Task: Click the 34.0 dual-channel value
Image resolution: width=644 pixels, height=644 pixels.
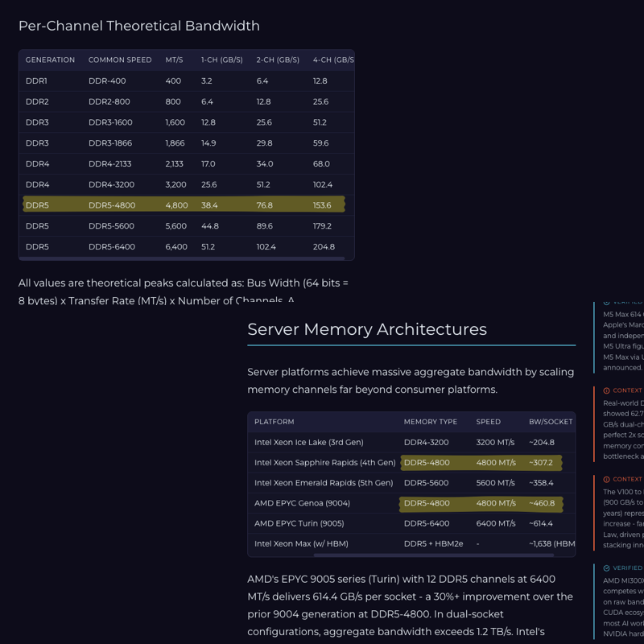Action: click(x=265, y=164)
